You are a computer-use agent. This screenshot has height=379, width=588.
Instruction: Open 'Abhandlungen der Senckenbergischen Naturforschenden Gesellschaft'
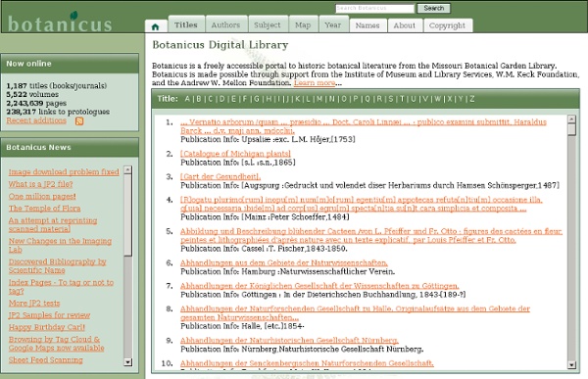307,363
